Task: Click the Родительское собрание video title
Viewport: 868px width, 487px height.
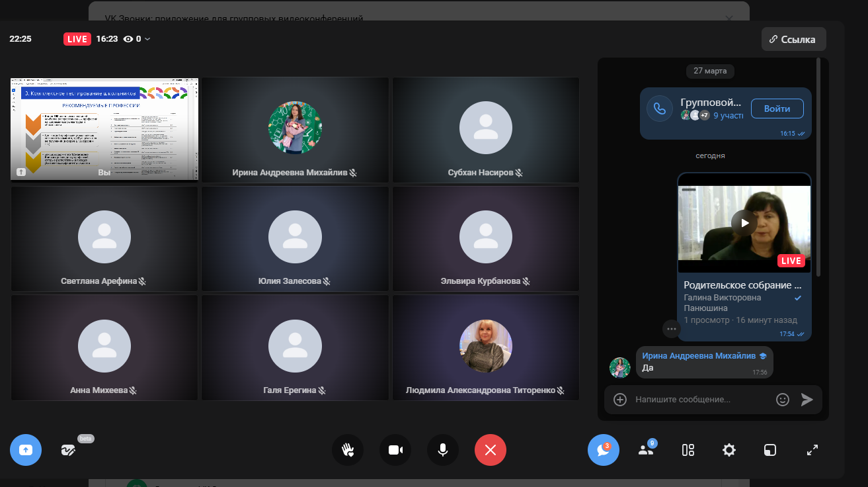Action: click(742, 285)
